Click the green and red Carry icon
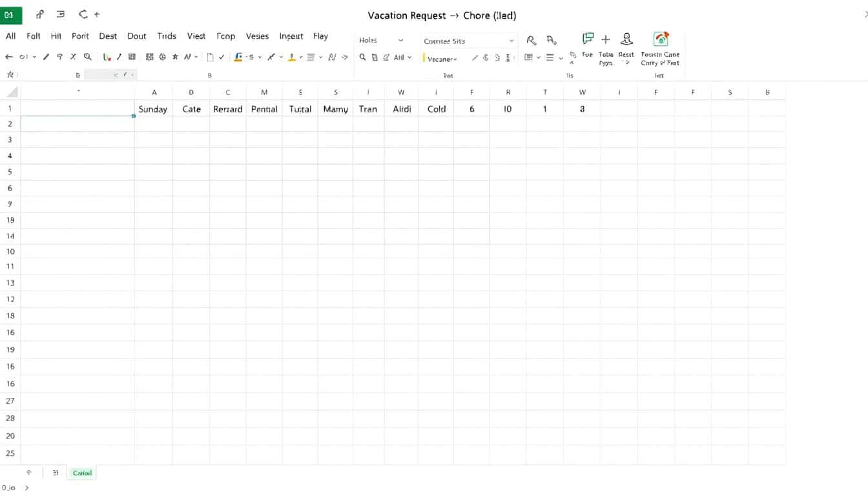This screenshot has height=496, width=868. click(x=660, y=39)
